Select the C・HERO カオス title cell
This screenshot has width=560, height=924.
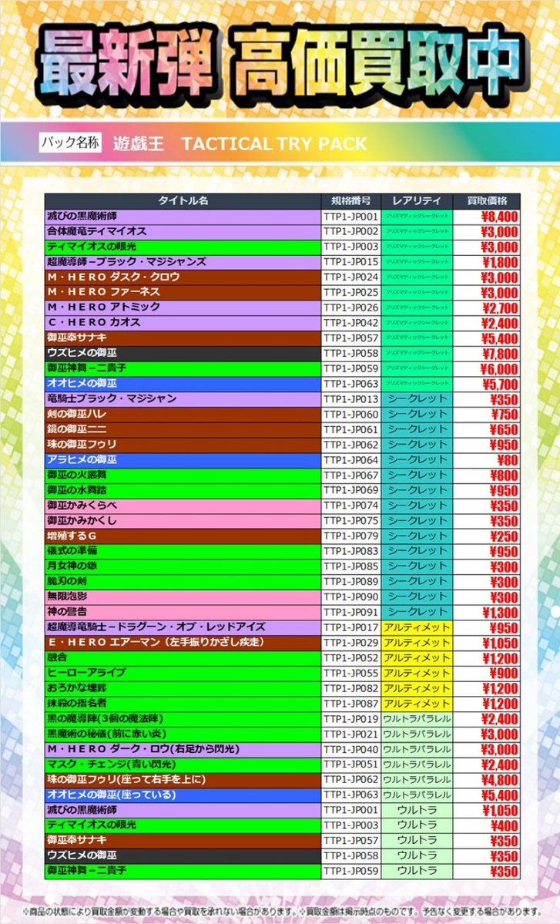pyautogui.click(x=183, y=323)
